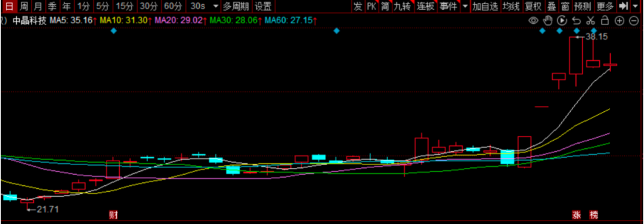The height and width of the screenshot is (224, 644).
Task: Click the 加自选 button
Action: tap(485, 6)
